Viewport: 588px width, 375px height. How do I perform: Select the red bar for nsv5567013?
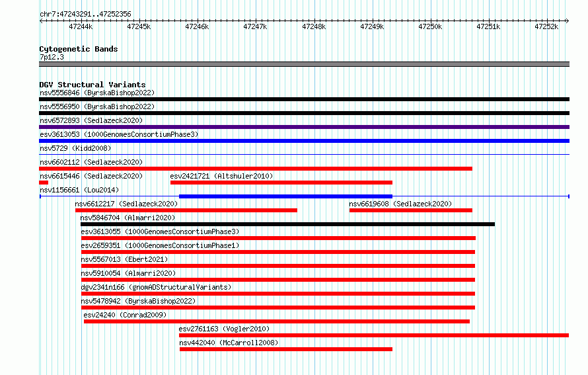pos(278,266)
